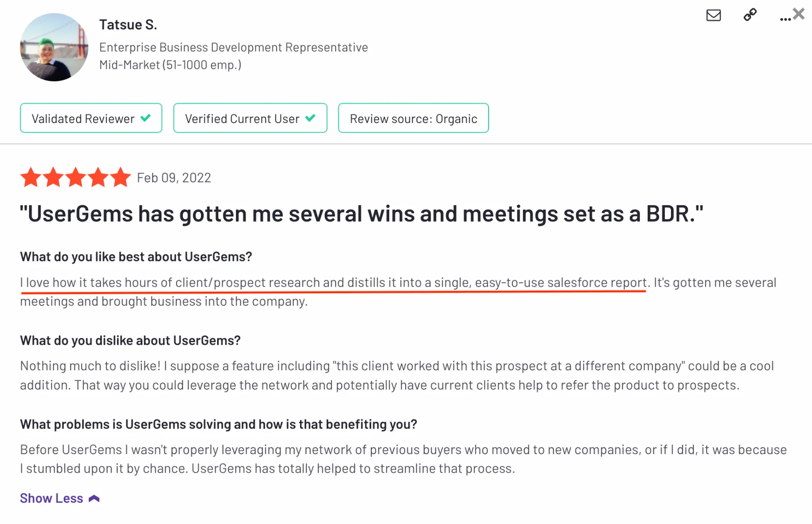Copy the review link via chain icon
Screen dimensions: 812x524
coord(750,15)
